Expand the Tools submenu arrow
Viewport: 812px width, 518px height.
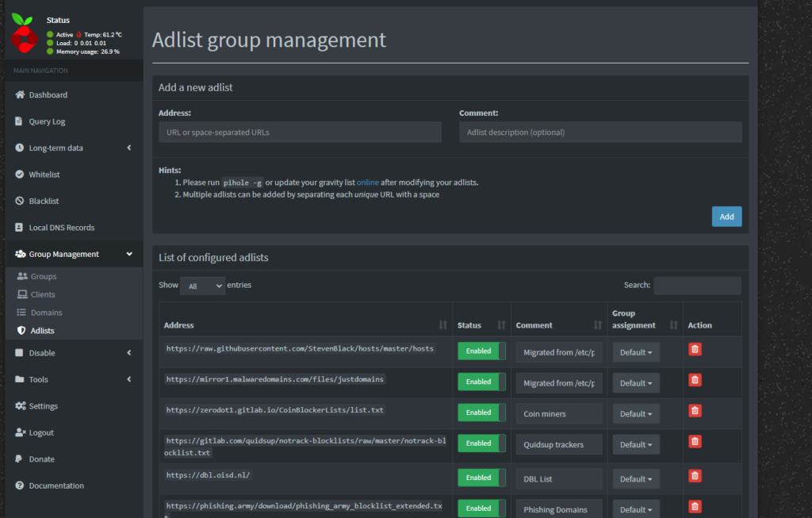pyautogui.click(x=129, y=379)
